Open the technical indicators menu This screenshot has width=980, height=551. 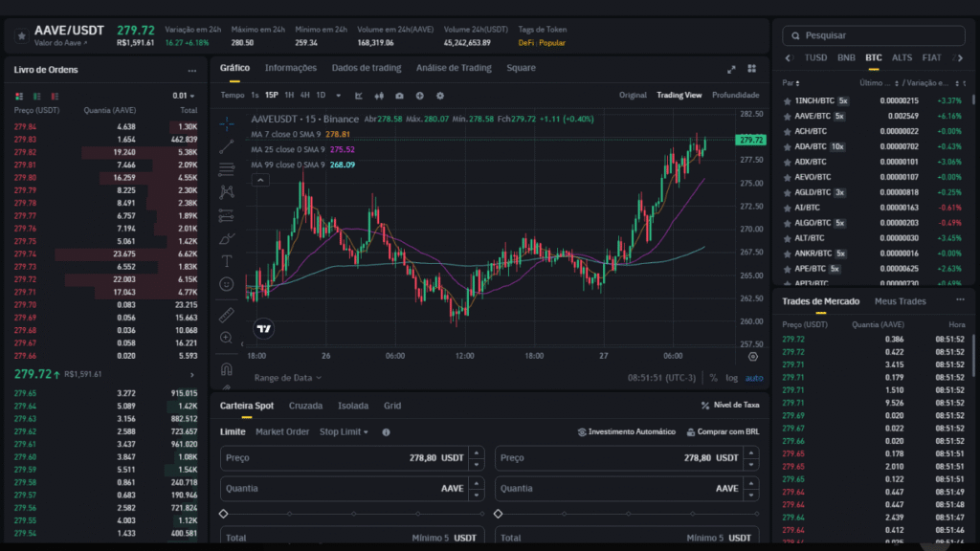tap(359, 96)
